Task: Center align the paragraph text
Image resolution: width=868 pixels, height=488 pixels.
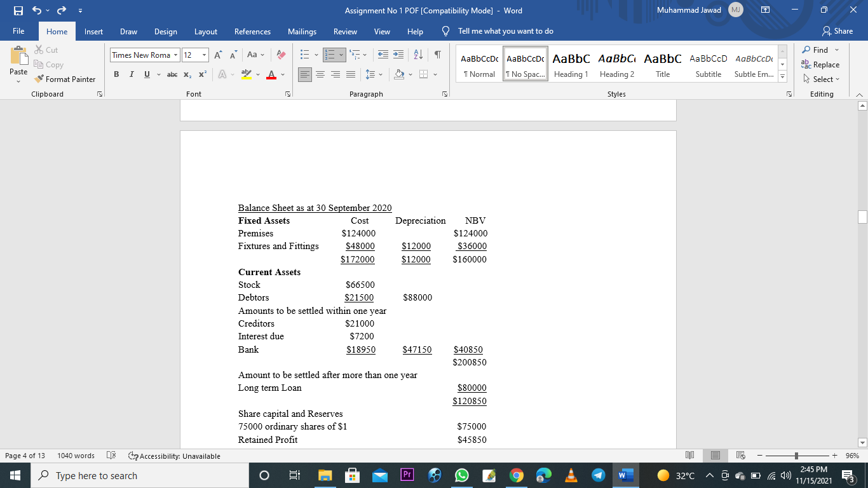Action: point(320,74)
